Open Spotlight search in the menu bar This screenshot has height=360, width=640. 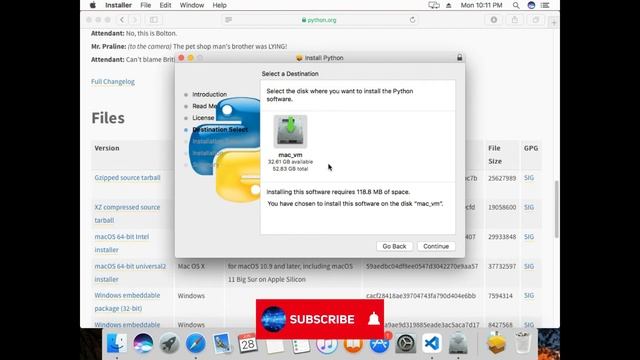click(516, 5)
